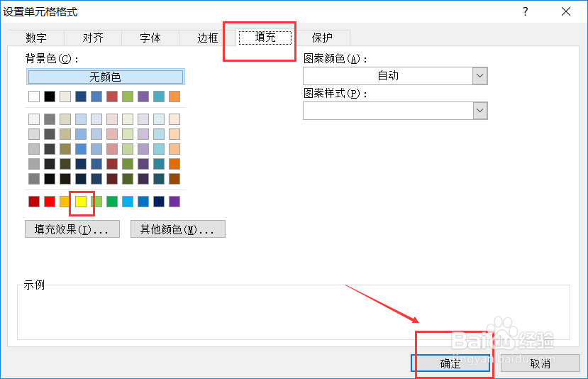Choose the light blue standard color swatch
Viewport: 588px width, 379px height.
(128, 202)
